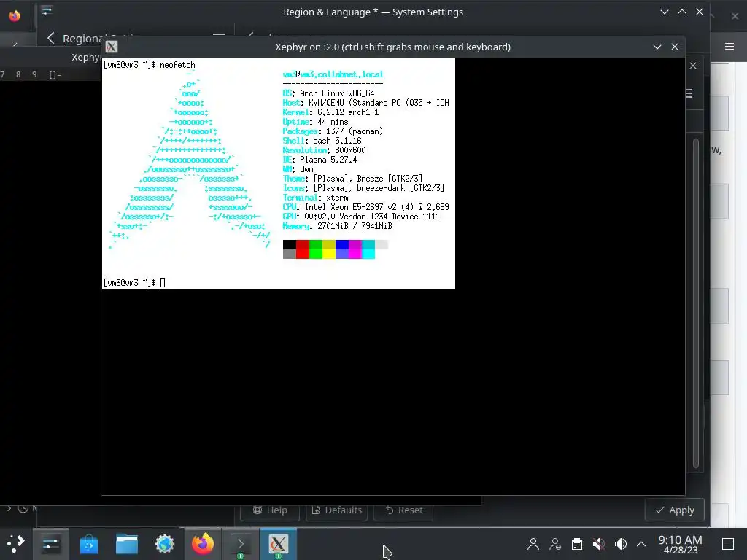
Task: Click the 'Uptime: 44 mins' line
Action: (315, 122)
